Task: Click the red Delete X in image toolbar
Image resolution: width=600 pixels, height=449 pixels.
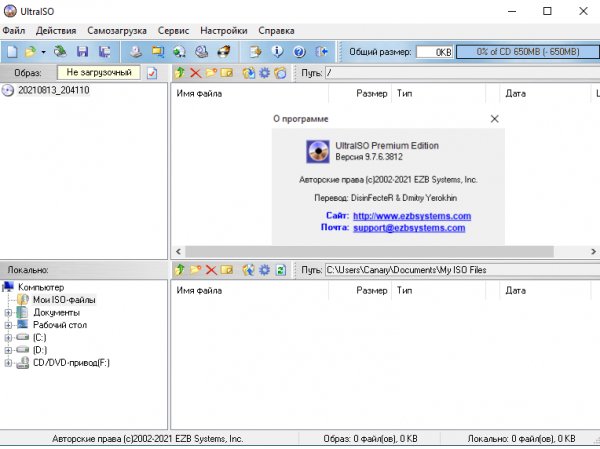Action: 196,72
